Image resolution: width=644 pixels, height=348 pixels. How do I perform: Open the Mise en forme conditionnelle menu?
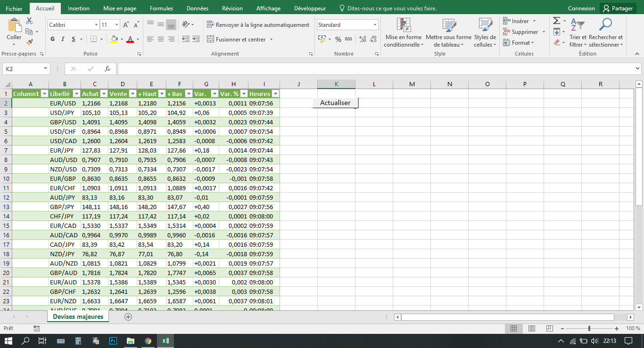404,33
